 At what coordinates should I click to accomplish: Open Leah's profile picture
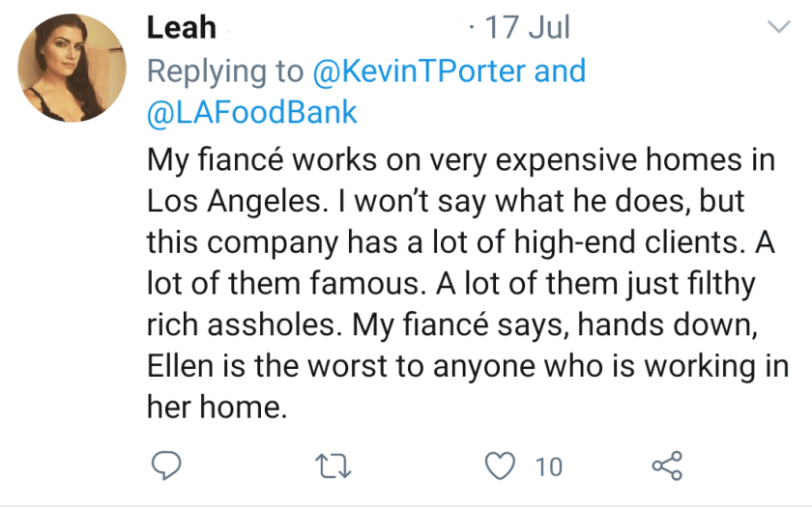pyautogui.click(x=72, y=68)
